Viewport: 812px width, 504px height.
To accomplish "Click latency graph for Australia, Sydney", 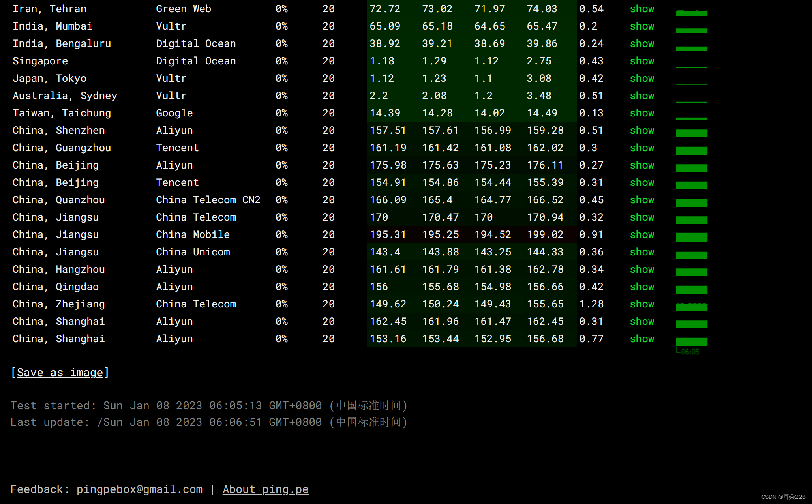I will pyautogui.click(x=691, y=101).
